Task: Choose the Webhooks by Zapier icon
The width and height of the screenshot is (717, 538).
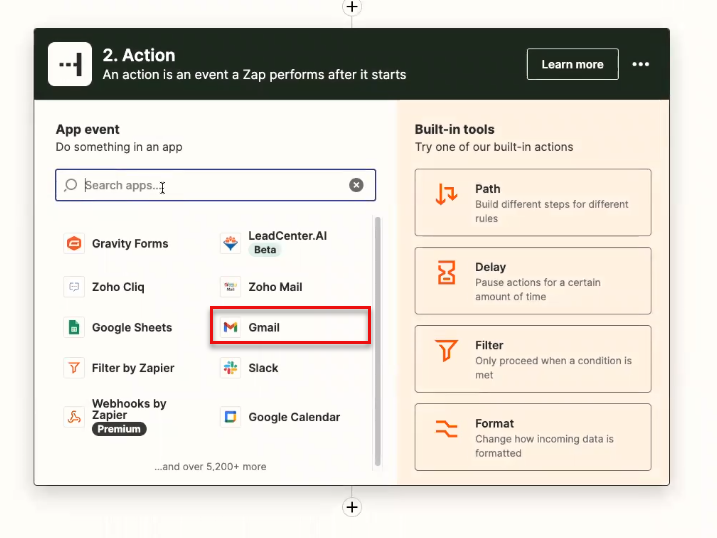Action: pyautogui.click(x=73, y=417)
